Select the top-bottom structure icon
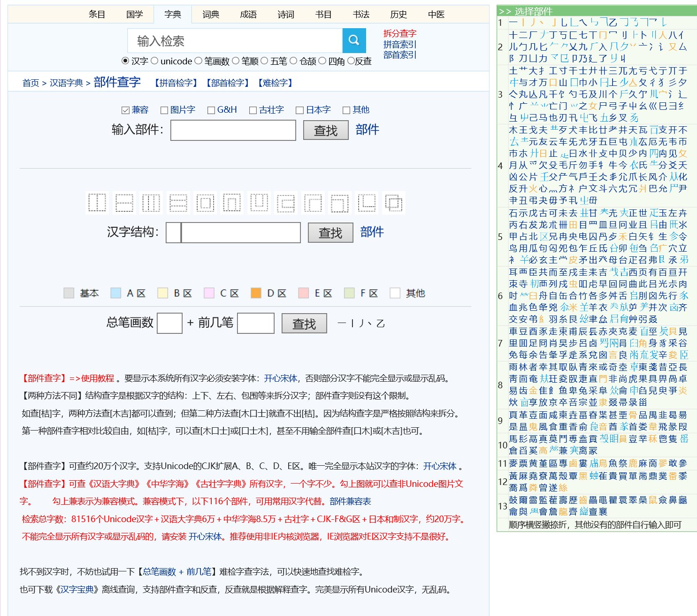Image resolution: width=697 pixels, height=616 pixels. coord(124,203)
